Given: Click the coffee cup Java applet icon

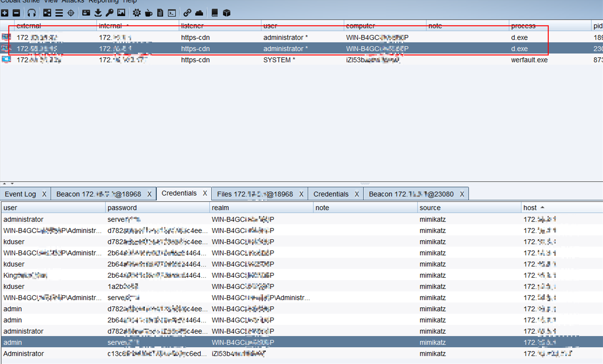Looking at the screenshot, I should click(148, 13).
